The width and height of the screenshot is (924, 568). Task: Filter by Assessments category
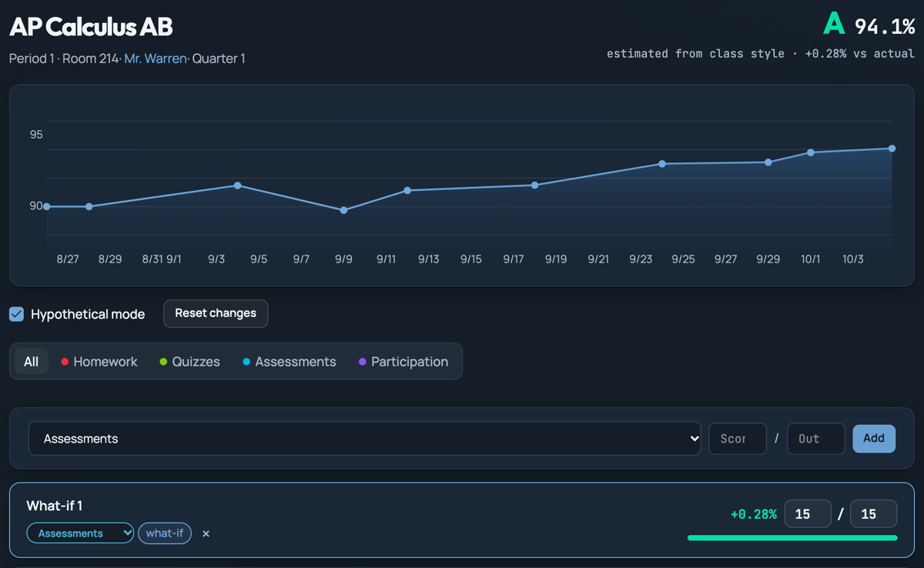[289, 362]
